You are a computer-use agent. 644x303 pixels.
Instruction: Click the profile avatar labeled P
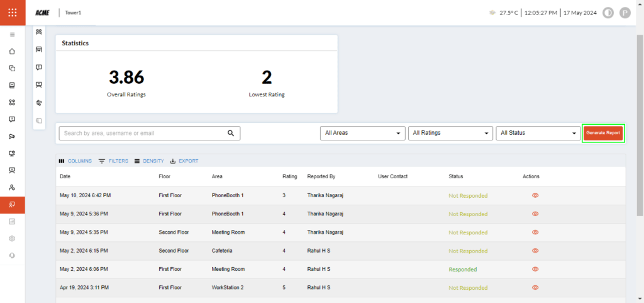pos(625,13)
